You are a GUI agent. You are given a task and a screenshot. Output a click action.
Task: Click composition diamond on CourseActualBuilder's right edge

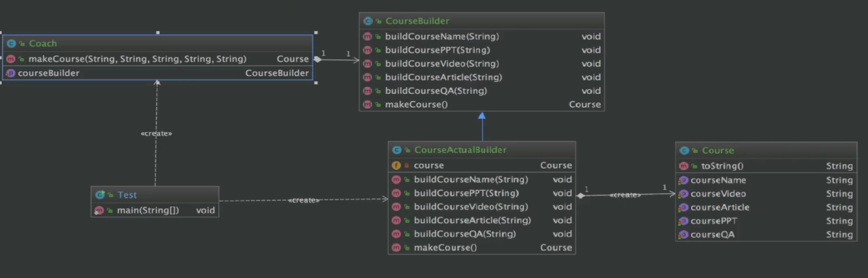point(581,196)
